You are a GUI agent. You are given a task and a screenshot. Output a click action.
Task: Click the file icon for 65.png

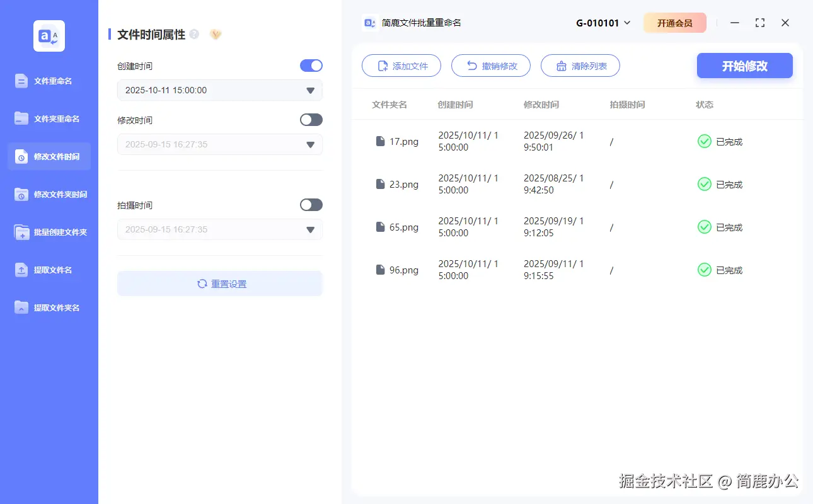tap(380, 227)
